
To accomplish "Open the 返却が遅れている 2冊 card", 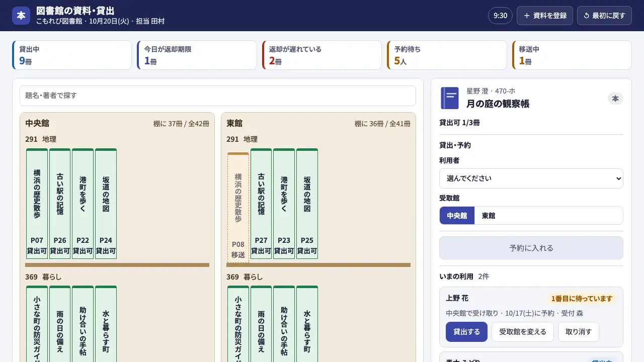I will 322,55.
